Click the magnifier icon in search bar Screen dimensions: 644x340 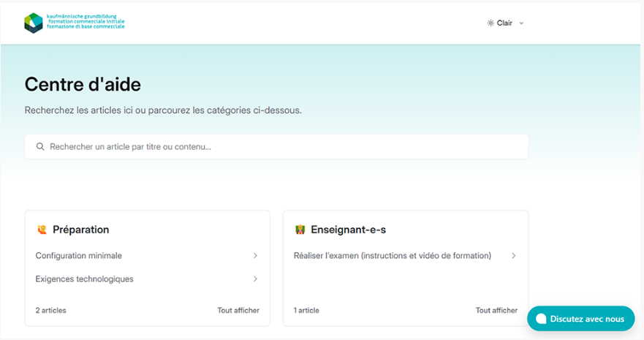point(40,147)
